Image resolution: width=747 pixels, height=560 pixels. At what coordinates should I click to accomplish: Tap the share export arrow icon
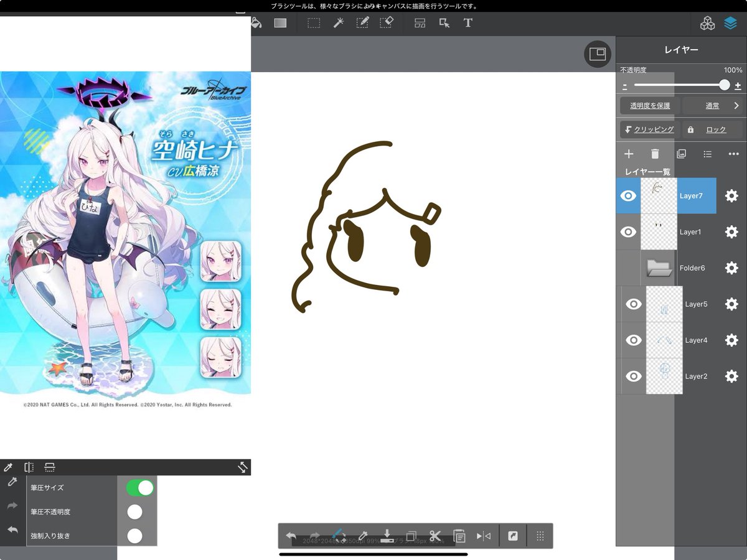pos(513,536)
